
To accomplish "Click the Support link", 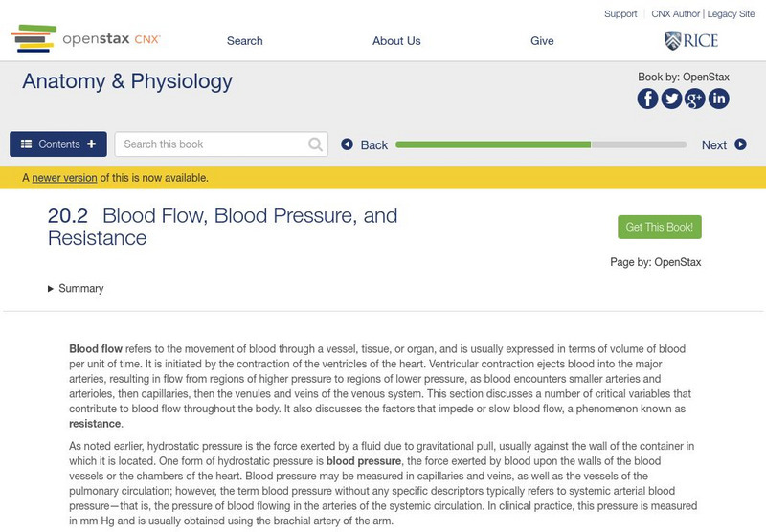I will [620, 14].
